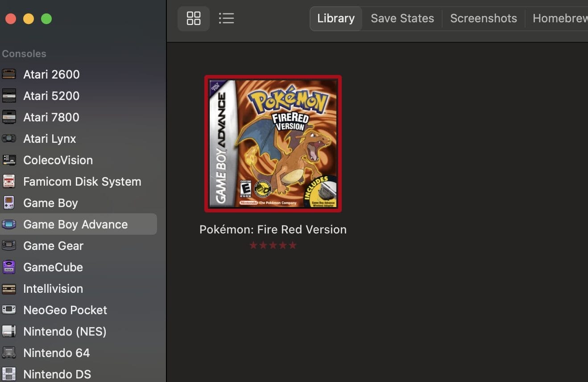Image resolution: width=588 pixels, height=382 pixels.
Task: Click the NeoGeo Pocket console icon
Action: pyautogui.click(x=9, y=310)
